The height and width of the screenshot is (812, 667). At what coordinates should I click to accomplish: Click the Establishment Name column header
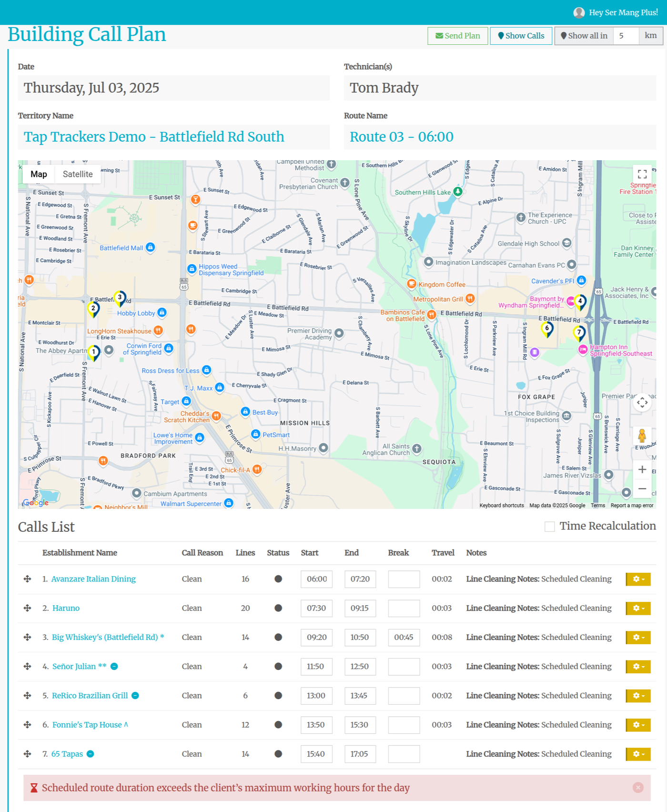tap(80, 553)
